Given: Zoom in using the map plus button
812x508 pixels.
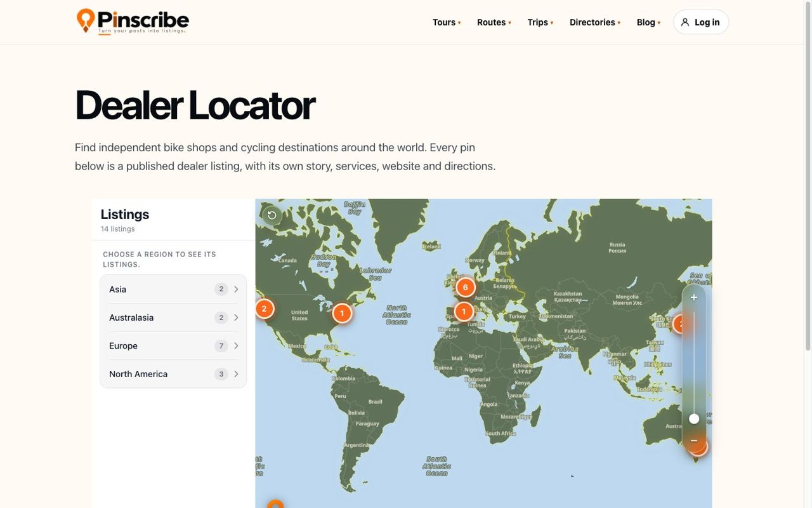Looking at the screenshot, I should point(694,297).
